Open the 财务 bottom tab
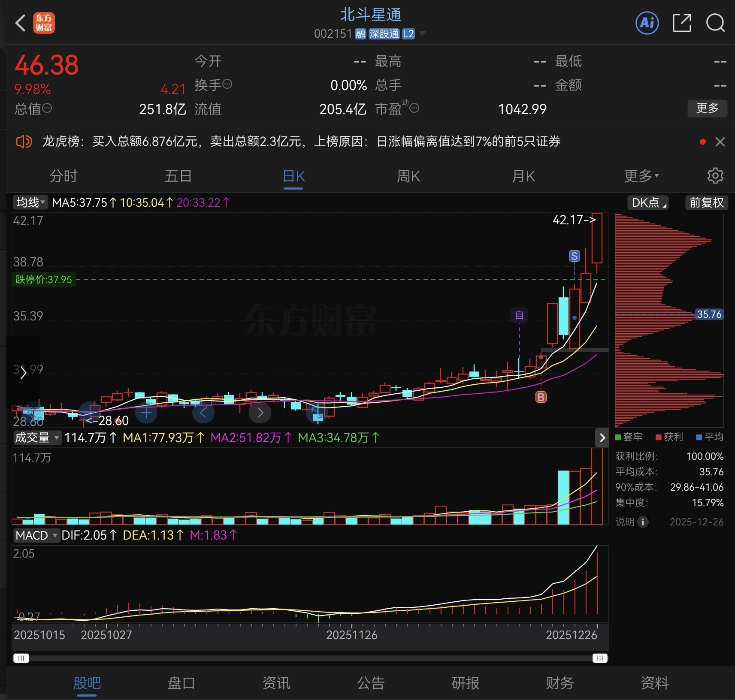The image size is (735, 700). coord(560,683)
